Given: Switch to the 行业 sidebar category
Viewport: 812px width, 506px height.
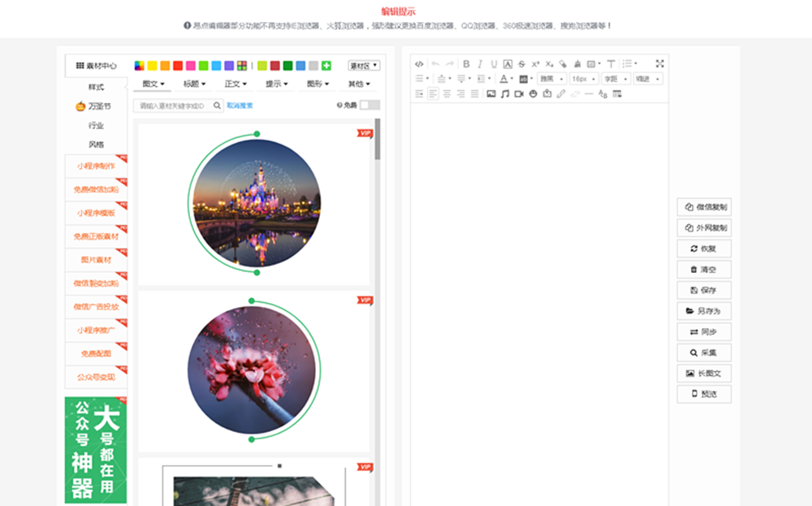Looking at the screenshot, I should 96,126.
